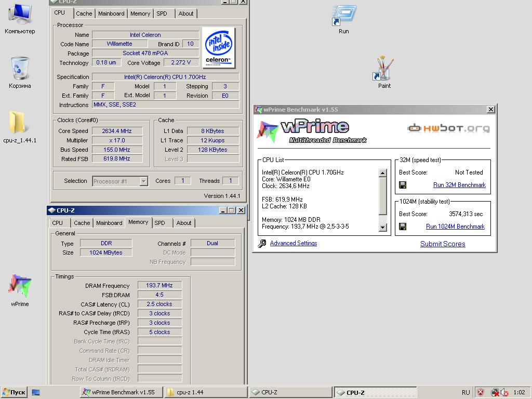Click the Specification field Intel(R) Celeron(R) CPU 1.70GHz

tap(165, 77)
